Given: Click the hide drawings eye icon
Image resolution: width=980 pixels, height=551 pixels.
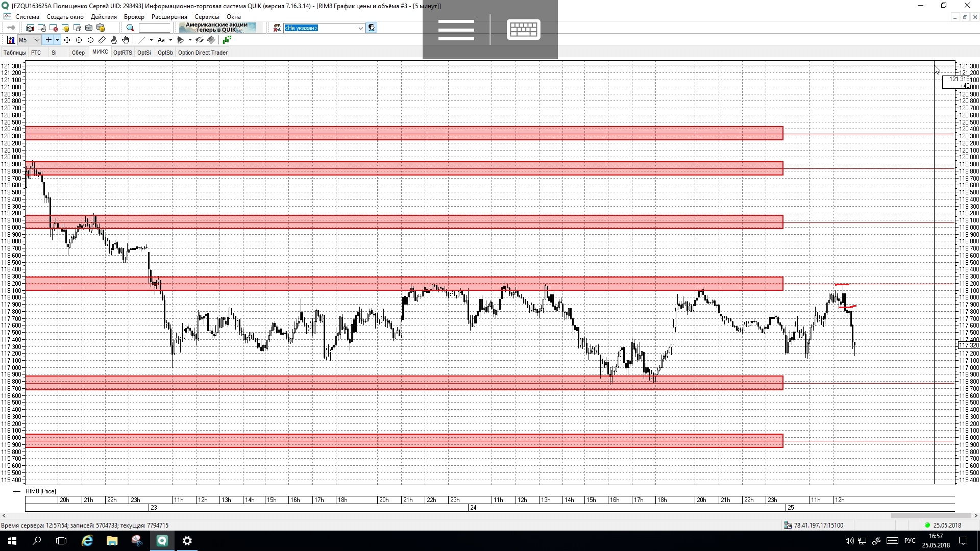Looking at the screenshot, I should tap(200, 40).
